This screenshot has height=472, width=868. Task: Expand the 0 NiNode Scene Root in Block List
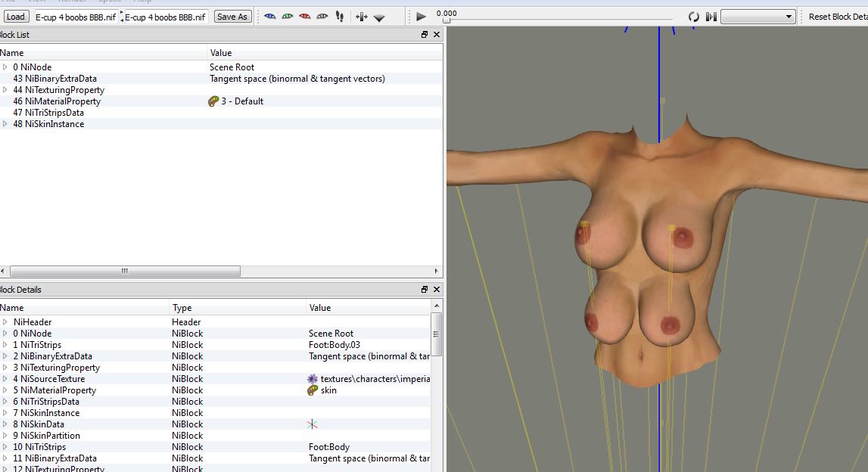(x=5, y=67)
